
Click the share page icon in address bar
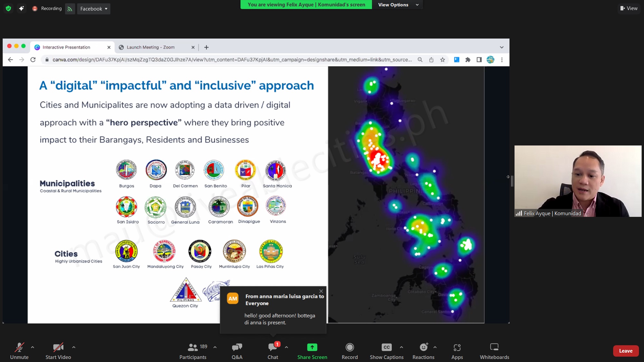pyautogui.click(x=431, y=60)
